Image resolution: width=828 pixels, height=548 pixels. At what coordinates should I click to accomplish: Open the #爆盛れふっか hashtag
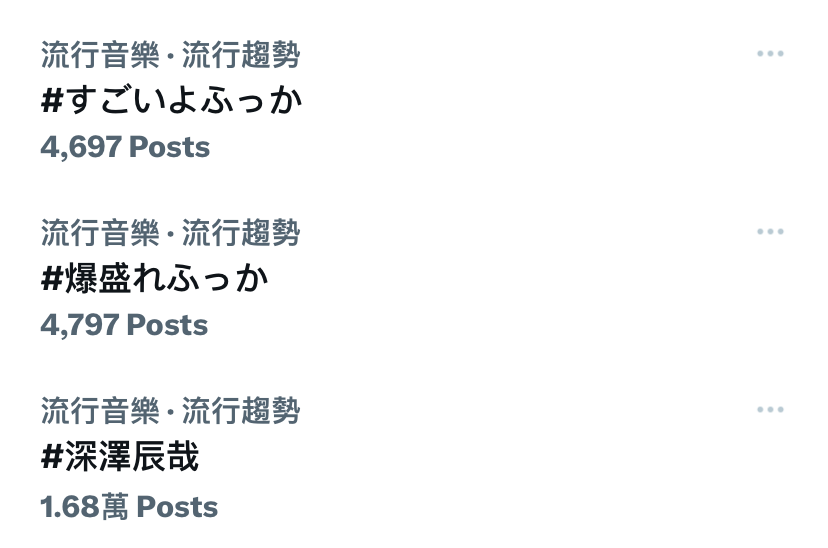pos(155,278)
